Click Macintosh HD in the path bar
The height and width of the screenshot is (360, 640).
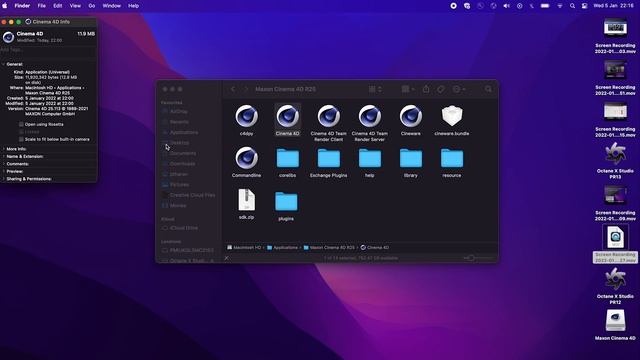click(244, 248)
